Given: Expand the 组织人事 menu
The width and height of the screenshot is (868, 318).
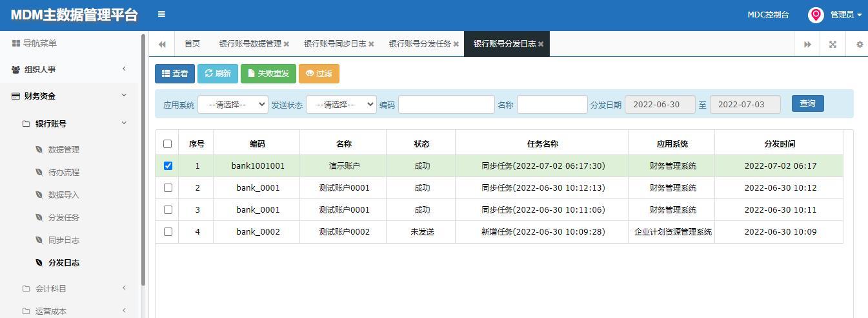Looking at the screenshot, I should pos(69,69).
